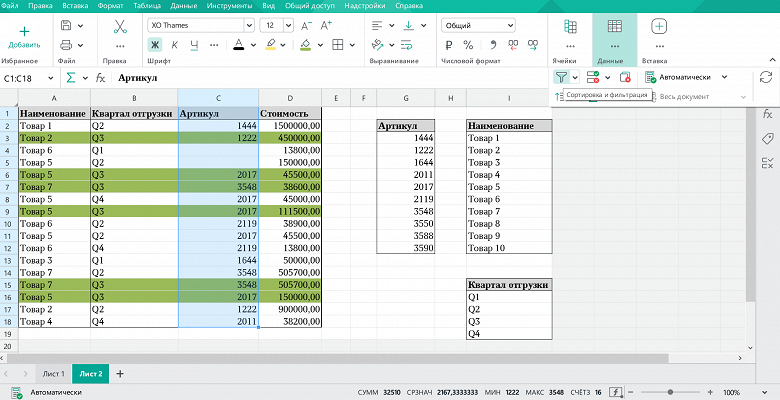Adjust the zoom slider in status bar
The width and height of the screenshot is (780, 400).
click(671, 393)
